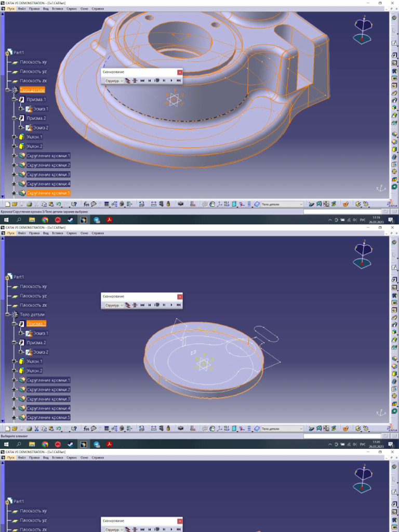Open Структур dropdown in middle Сканирование panel
This screenshot has height=532, width=399.
[114, 305]
